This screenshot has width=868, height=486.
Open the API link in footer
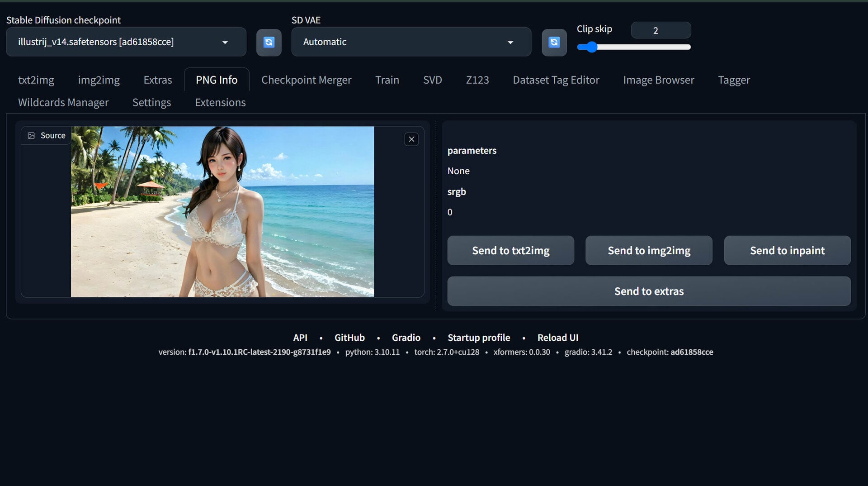300,338
